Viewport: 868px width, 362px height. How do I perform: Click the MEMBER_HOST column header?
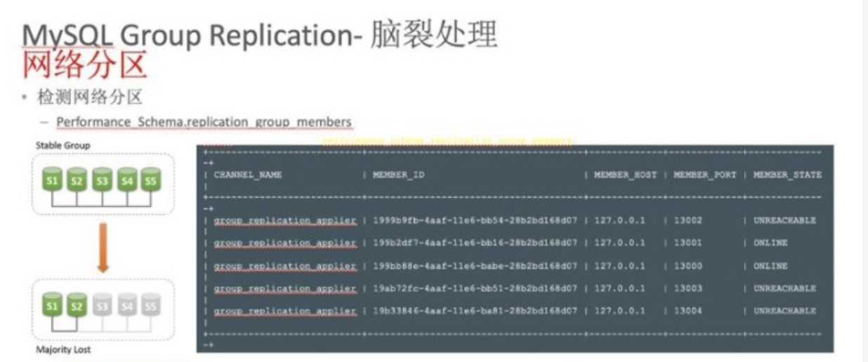tap(625, 175)
